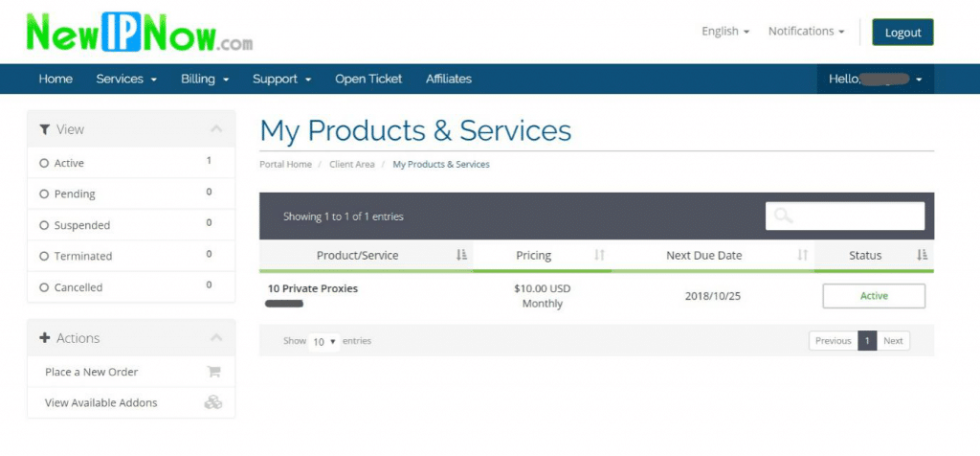Select the Cancelled filter radio
This screenshot has width=980, height=456.
pos(44,287)
